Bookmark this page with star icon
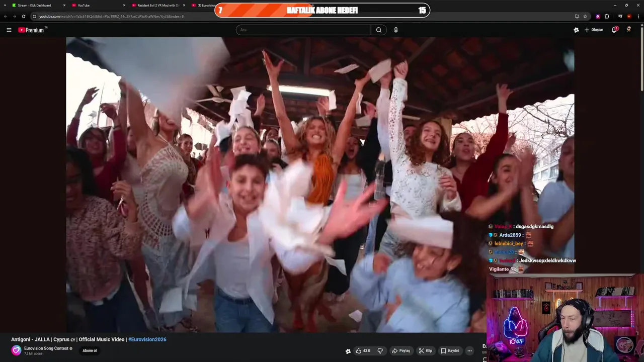The image size is (644, 362). (x=585, y=16)
